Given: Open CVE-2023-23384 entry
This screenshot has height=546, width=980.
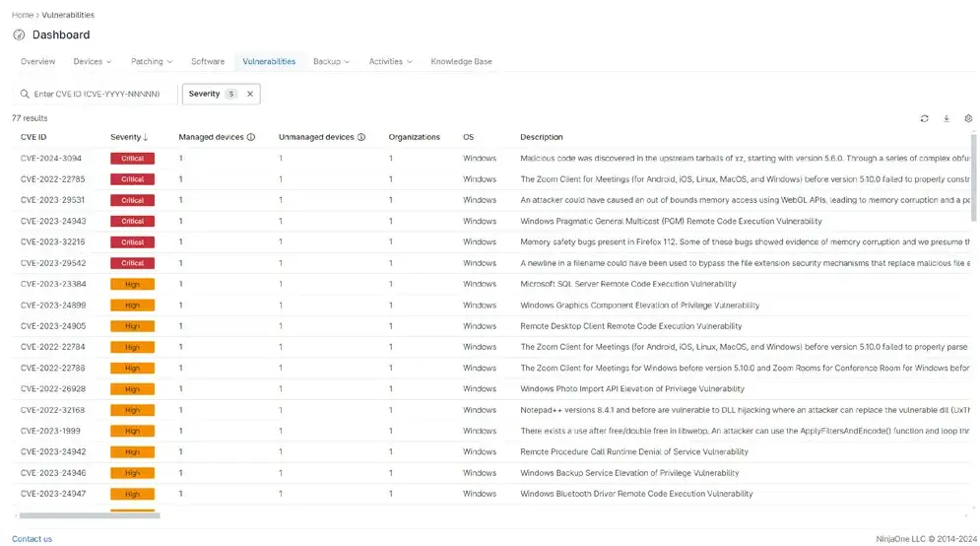Looking at the screenshot, I should pyautogui.click(x=53, y=284).
